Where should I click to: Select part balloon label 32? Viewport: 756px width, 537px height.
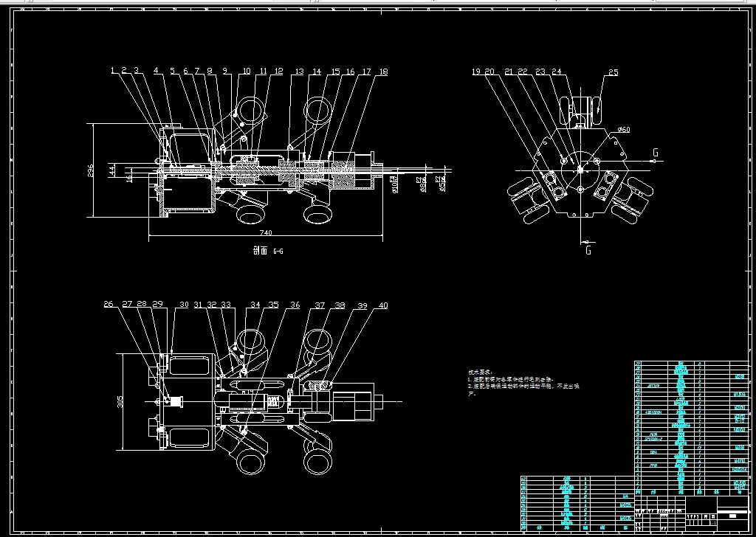coord(212,305)
